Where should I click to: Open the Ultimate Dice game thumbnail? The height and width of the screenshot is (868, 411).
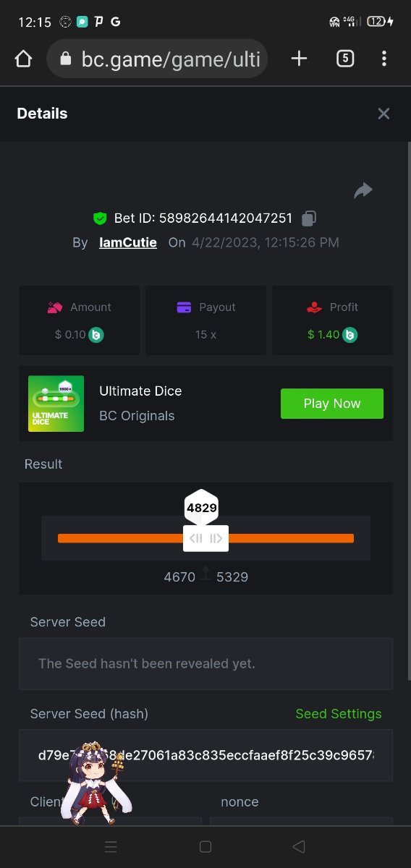pyautogui.click(x=56, y=404)
